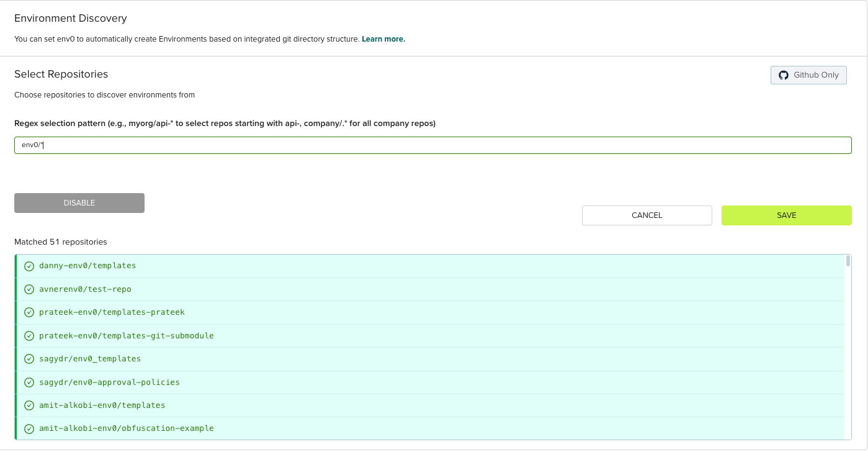Click the CANCEL button

click(647, 215)
